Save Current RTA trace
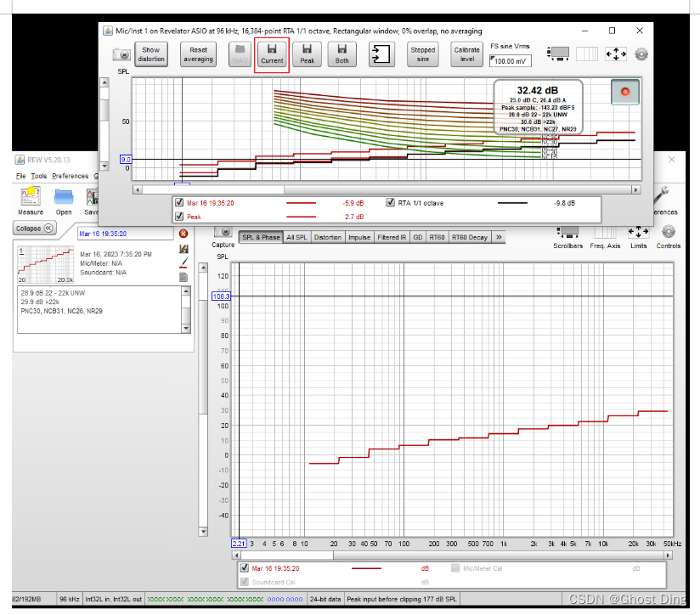The height and width of the screenshot is (615, 700). point(272,54)
